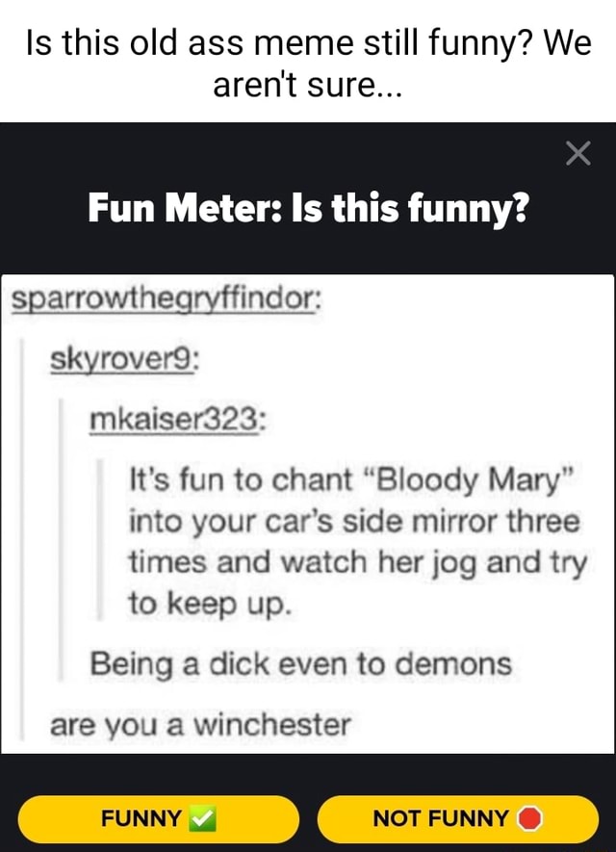Click the 'NOT FUNNY' label text

(x=441, y=818)
